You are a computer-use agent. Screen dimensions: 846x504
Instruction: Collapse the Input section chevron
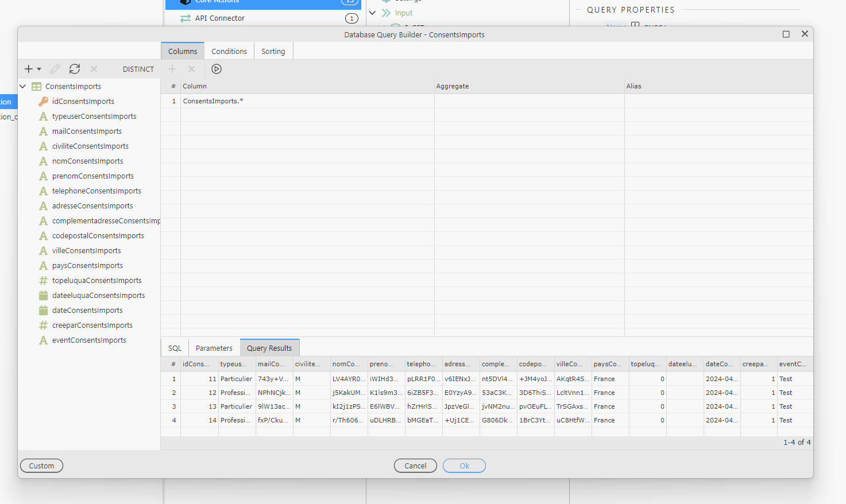click(x=372, y=13)
